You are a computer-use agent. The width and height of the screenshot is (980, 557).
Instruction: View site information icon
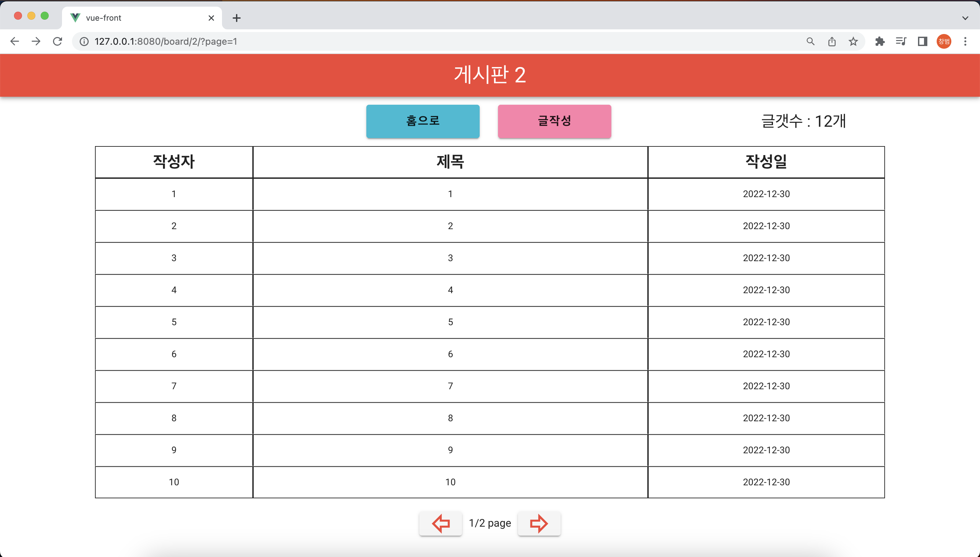click(x=84, y=41)
